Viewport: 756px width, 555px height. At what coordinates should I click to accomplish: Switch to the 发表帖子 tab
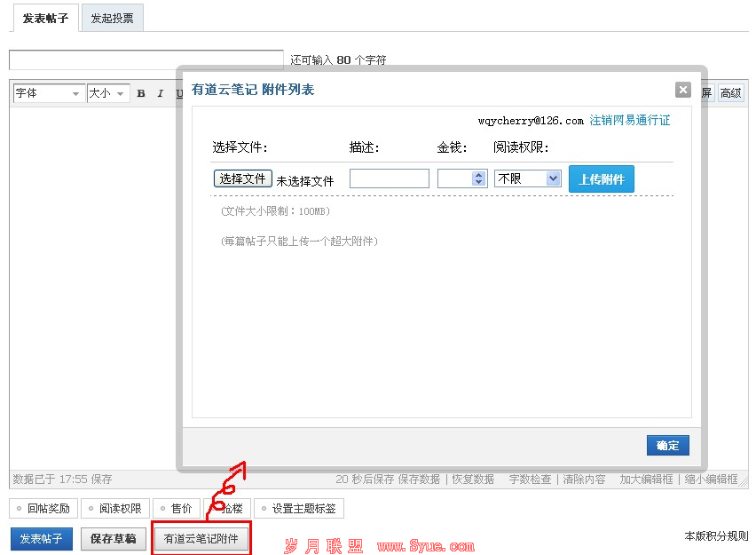tap(46, 19)
